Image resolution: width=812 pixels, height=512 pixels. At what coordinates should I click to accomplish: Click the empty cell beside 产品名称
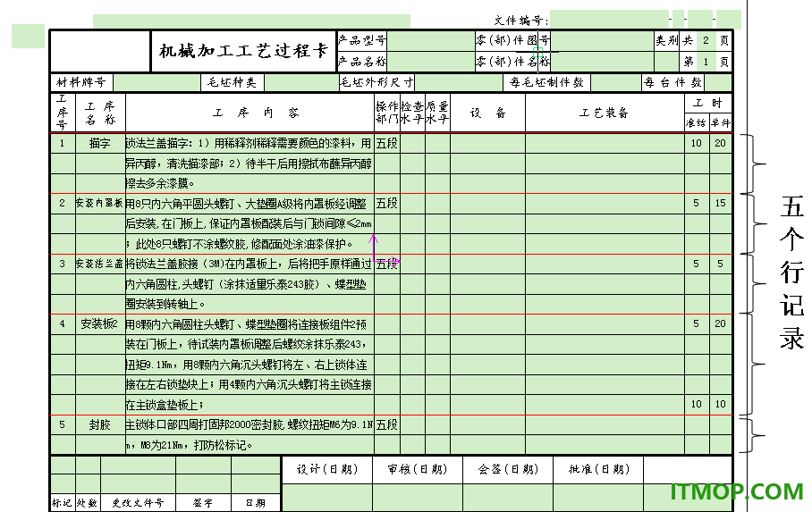430,62
